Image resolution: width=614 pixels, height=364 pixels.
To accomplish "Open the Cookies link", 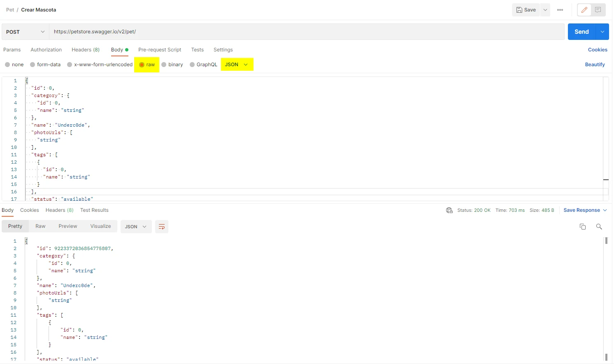I will [x=598, y=50].
